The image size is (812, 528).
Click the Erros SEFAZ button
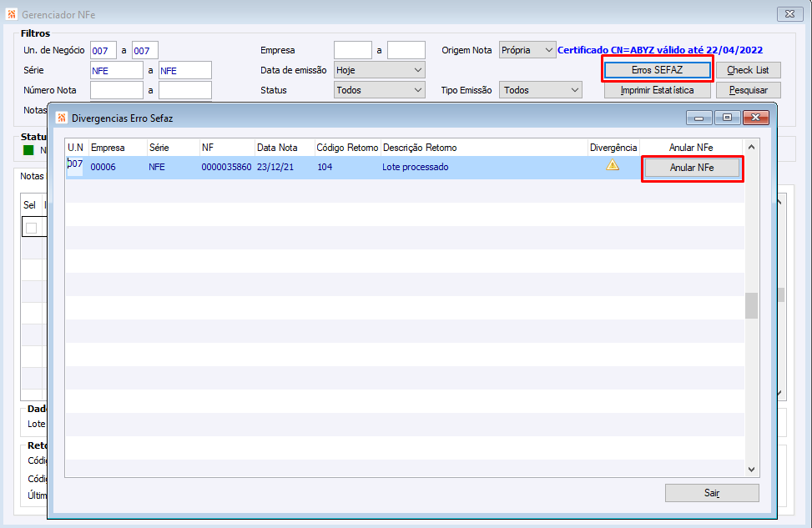click(x=657, y=70)
